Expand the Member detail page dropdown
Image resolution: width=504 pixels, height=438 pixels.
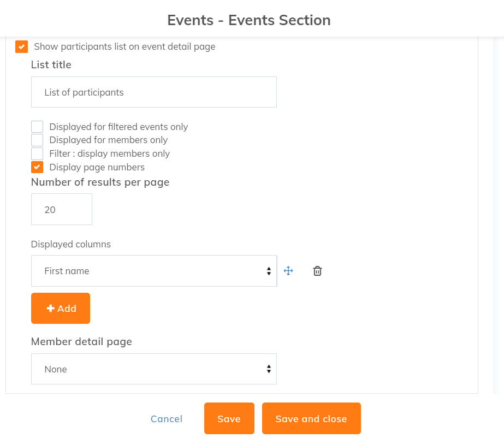pyautogui.click(x=153, y=369)
